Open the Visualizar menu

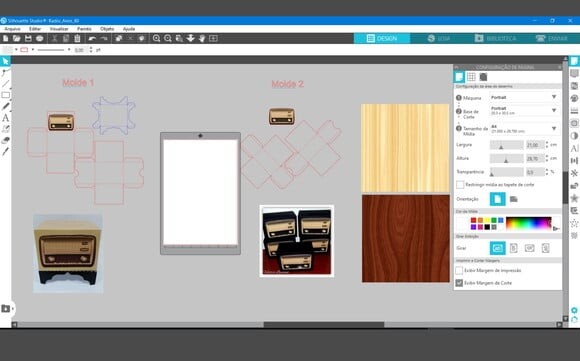point(59,29)
